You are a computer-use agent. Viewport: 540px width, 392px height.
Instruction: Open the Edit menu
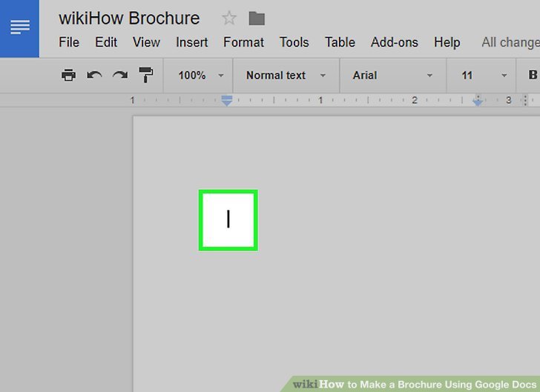click(106, 42)
